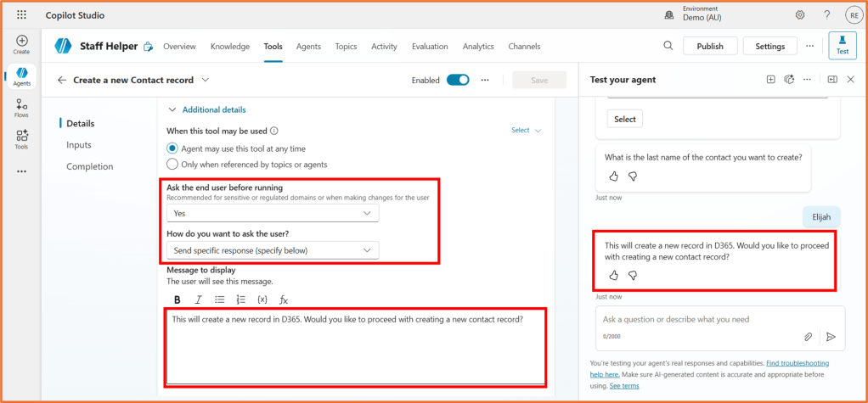Toggle the Test panel button

[x=842, y=45]
